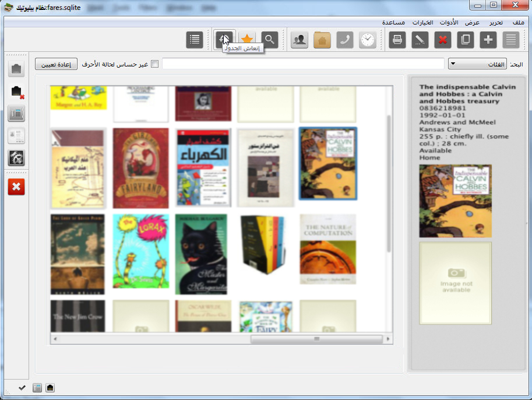The width and height of the screenshot is (532, 400).
Task: Open the gear settings sidebar icon
Action: (16, 158)
